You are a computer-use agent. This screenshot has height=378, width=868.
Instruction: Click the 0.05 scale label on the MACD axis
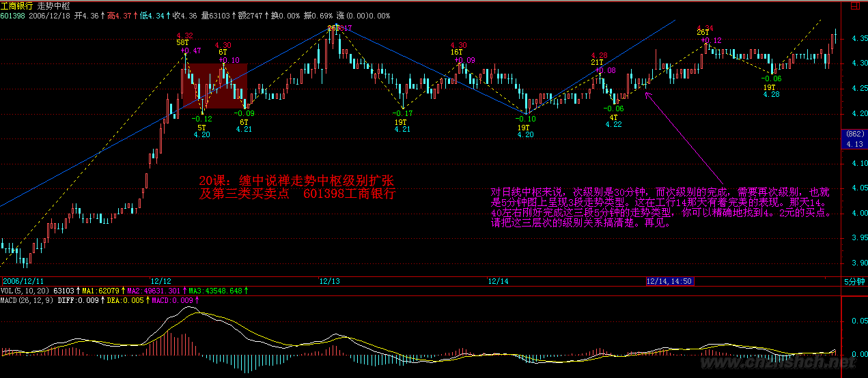(x=858, y=319)
